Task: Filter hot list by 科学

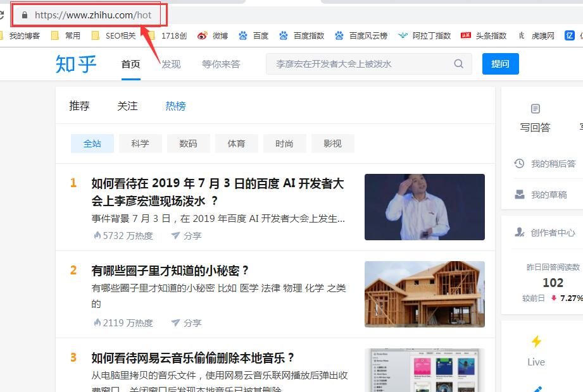Action: [x=140, y=144]
